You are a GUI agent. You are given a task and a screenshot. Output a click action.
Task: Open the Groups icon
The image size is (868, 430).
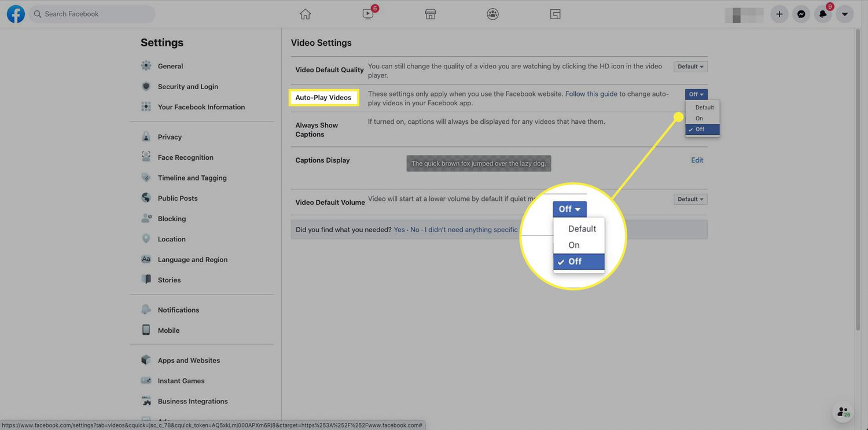[x=493, y=14]
